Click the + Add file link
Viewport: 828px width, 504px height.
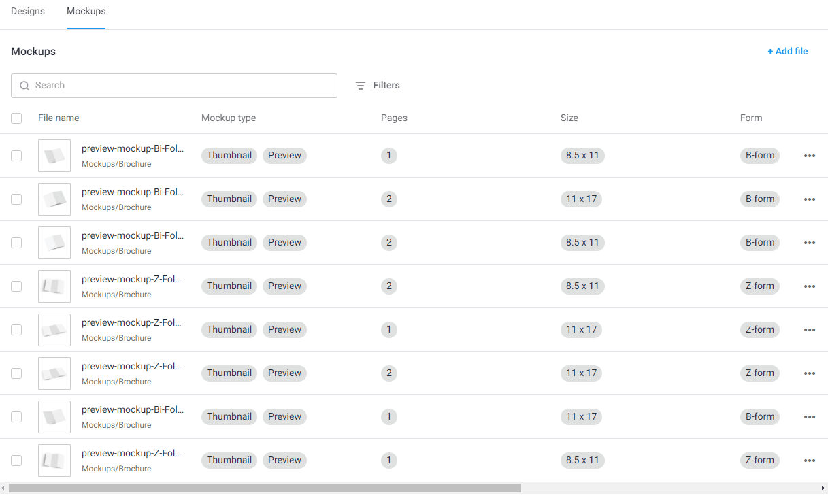click(x=787, y=52)
